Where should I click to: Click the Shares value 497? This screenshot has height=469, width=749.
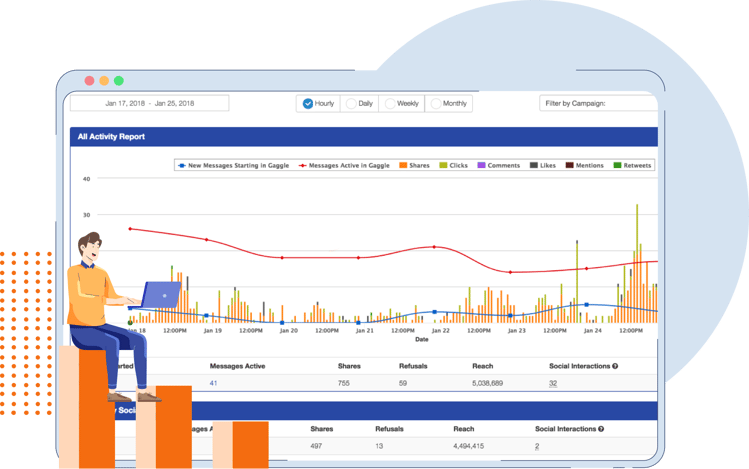coord(316,446)
